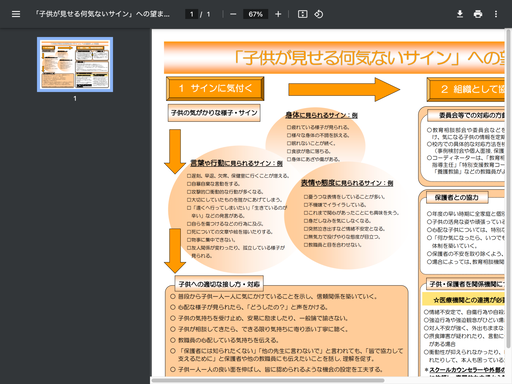
Task: Click the fit to page icon
Action: (302, 14)
